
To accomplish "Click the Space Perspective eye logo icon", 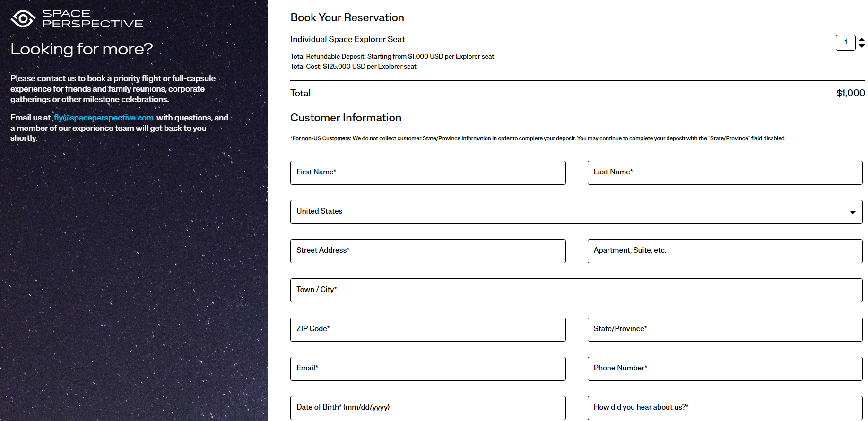I will pos(23,19).
